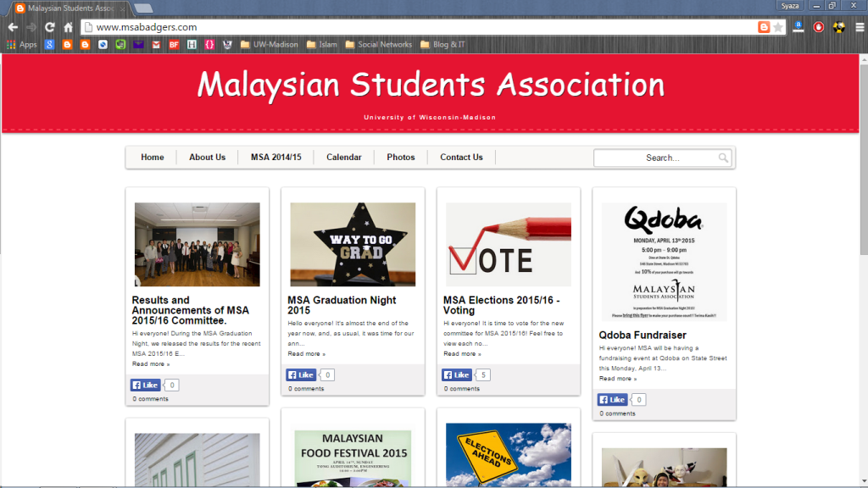Image resolution: width=868 pixels, height=488 pixels.
Task: Expand the Islam bookmarks folder
Action: pos(321,44)
